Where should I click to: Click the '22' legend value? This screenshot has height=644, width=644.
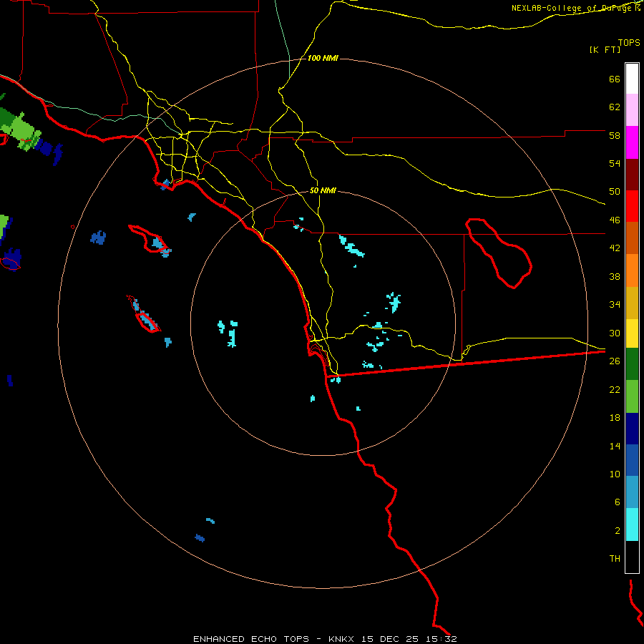[x=615, y=389]
